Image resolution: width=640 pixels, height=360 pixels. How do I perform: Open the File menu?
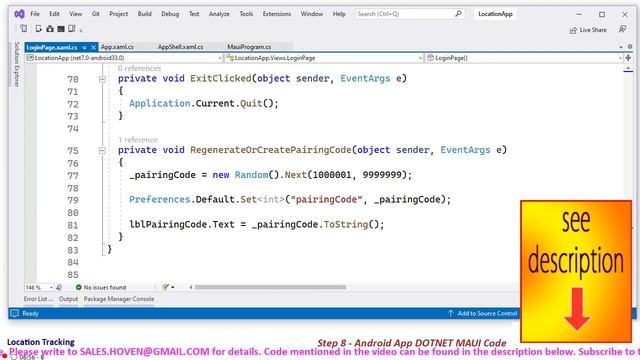click(35, 14)
